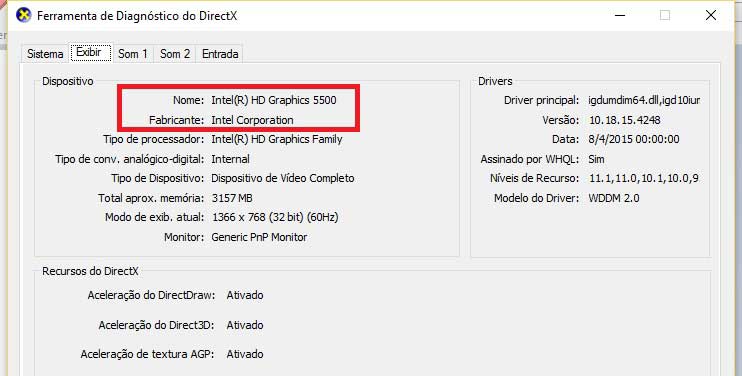742x376 pixels.
Task: Click the driver date '8/4/2015 00:00:00'
Action: pyautogui.click(x=634, y=140)
